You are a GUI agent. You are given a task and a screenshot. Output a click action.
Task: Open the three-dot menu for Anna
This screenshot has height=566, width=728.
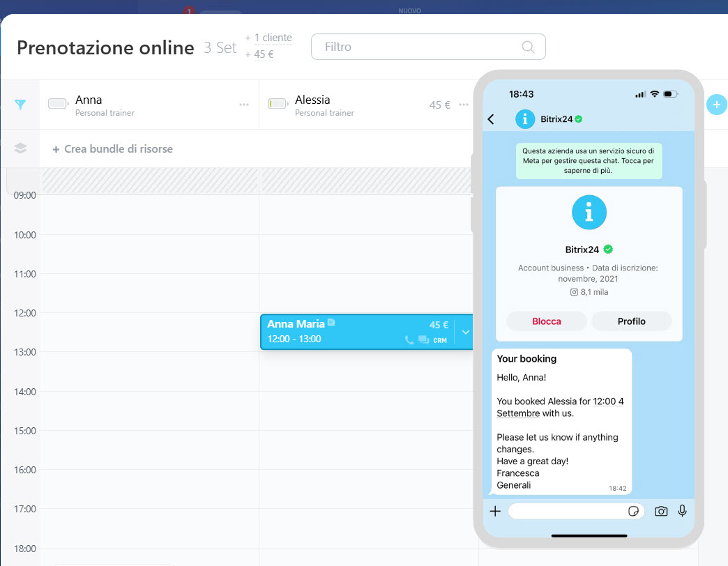[x=244, y=105]
